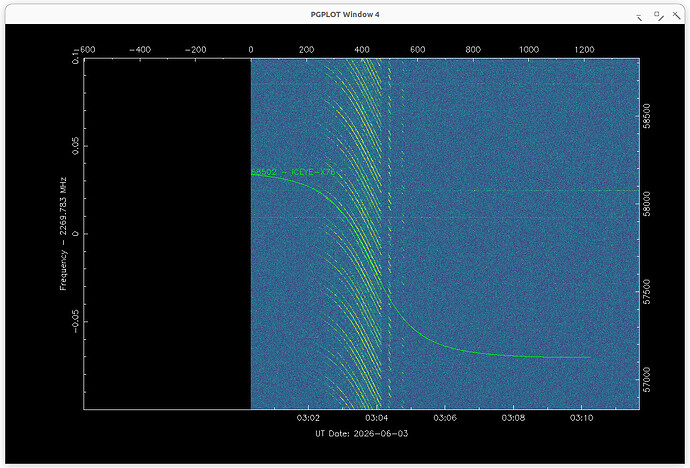Click the right axis label 57000

pos(646,380)
